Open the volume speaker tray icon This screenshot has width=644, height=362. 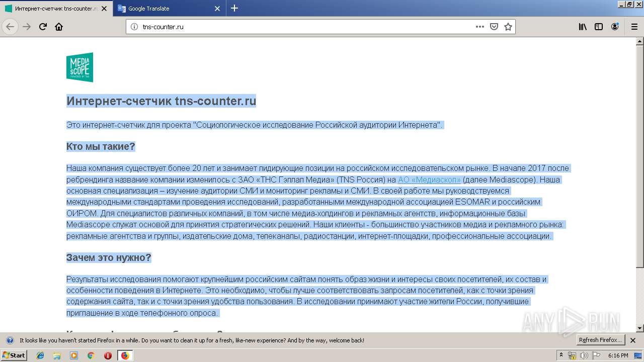[x=584, y=355]
